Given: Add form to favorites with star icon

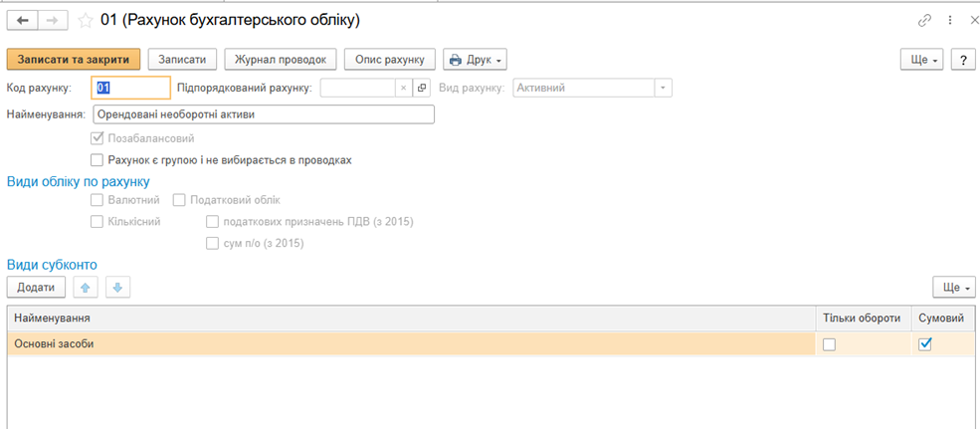Looking at the screenshot, I should point(85,21).
